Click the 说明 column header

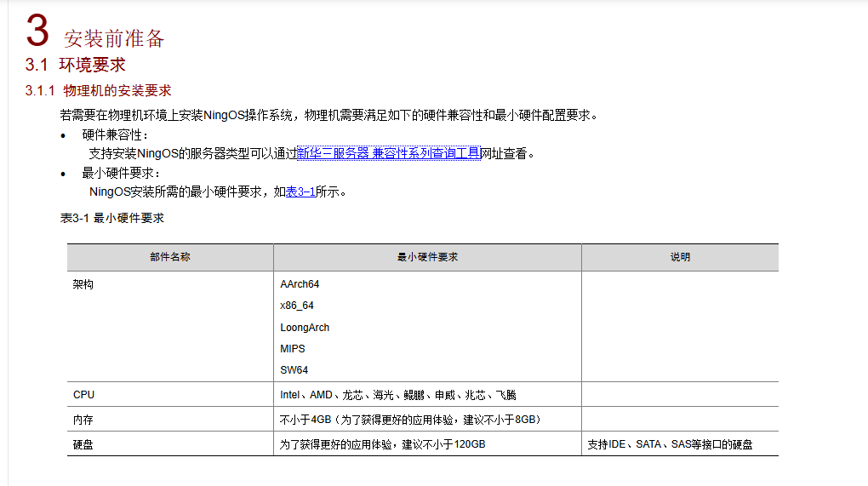click(x=680, y=257)
